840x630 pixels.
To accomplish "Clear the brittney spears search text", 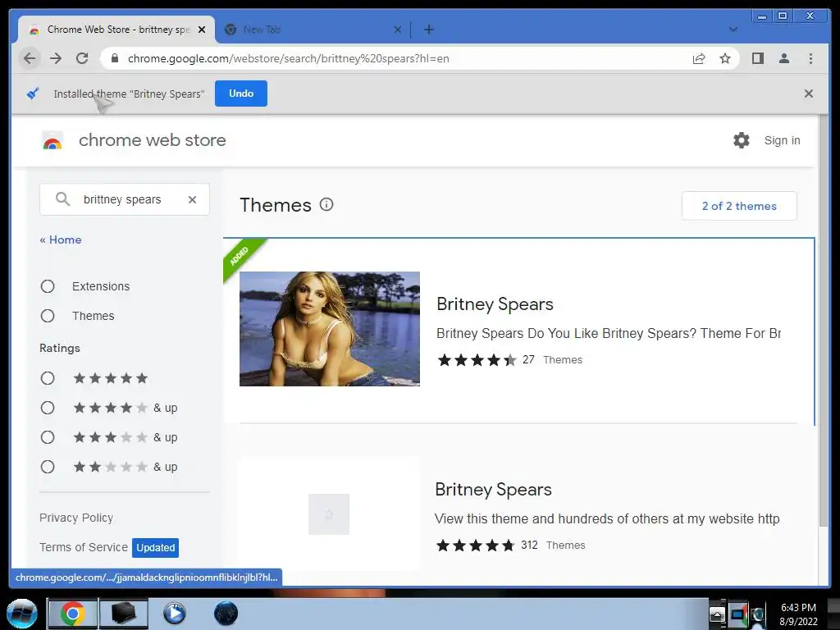I will [x=192, y=199].
